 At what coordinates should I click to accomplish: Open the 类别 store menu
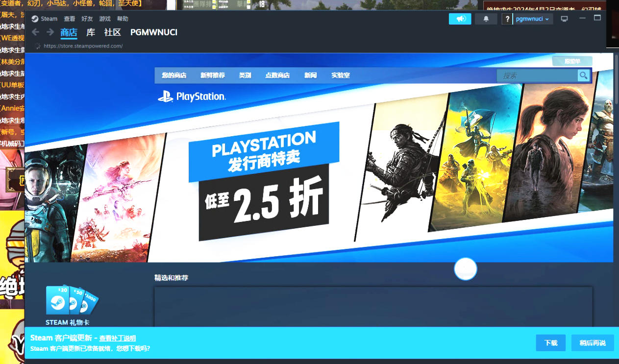[245, 75]
